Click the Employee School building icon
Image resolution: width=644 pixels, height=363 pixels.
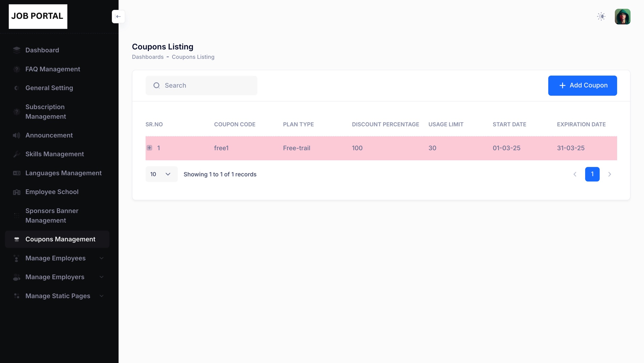[16, 192]
